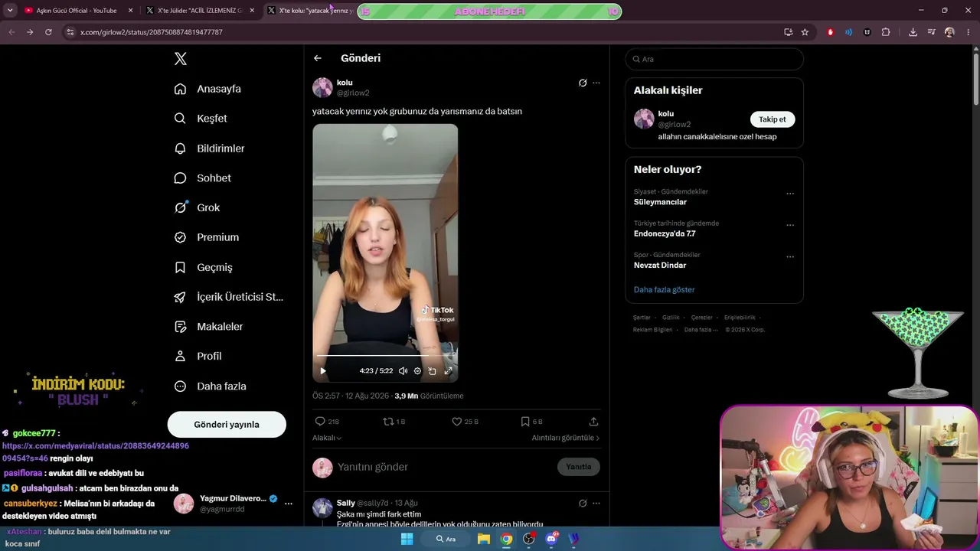Open the Şartlar footer link
This screenshot has width=980, height=551.
tap(642, 318)
